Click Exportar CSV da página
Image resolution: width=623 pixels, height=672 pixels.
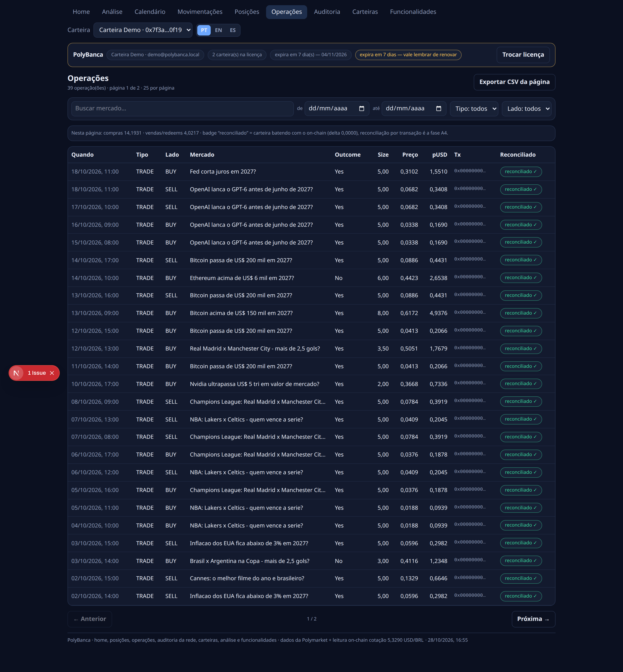(514, 82)
